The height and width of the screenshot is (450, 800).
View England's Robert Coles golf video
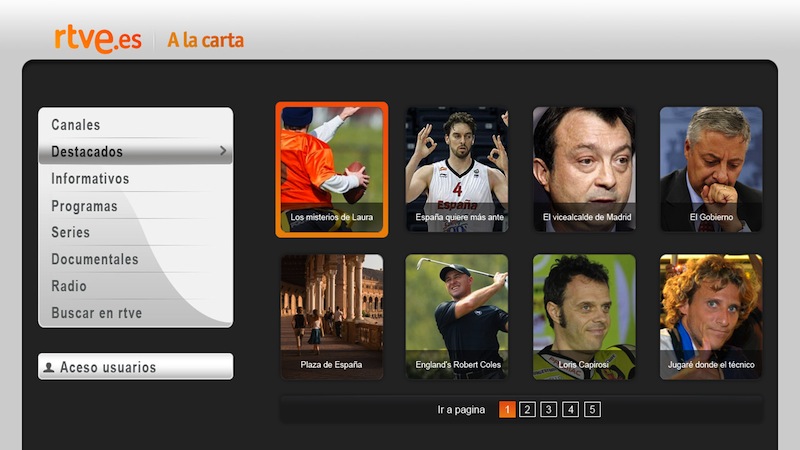[457, 317]
